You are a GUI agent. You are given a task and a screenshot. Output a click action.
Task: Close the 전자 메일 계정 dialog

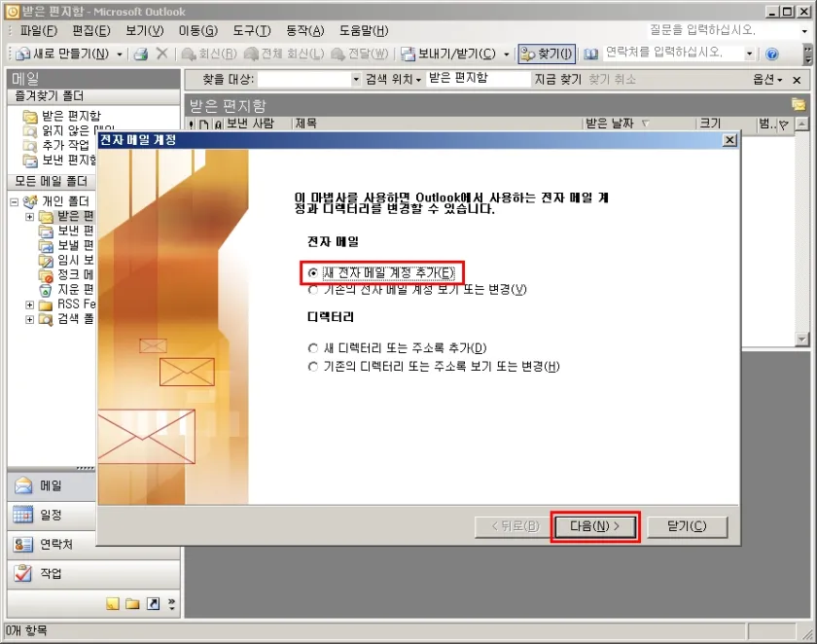point(730,140)
